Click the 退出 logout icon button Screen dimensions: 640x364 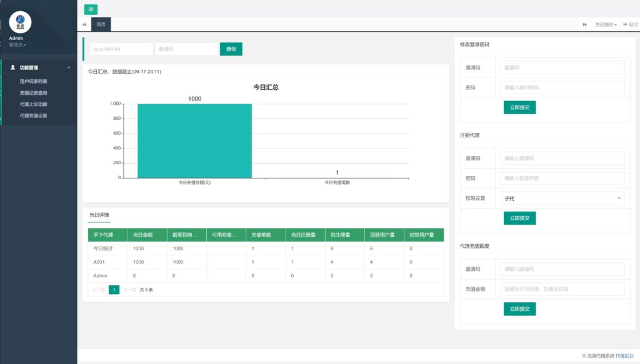click(x=630, y=24)
